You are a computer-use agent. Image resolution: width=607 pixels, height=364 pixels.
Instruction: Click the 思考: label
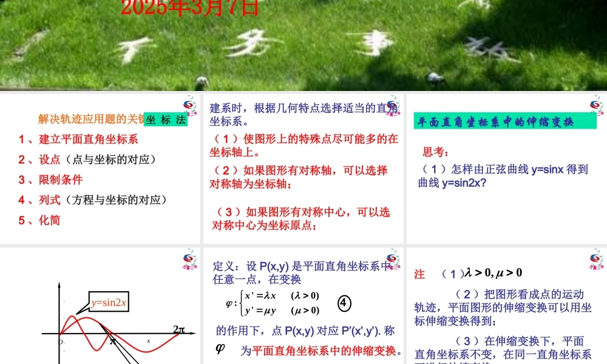point(436,152)
